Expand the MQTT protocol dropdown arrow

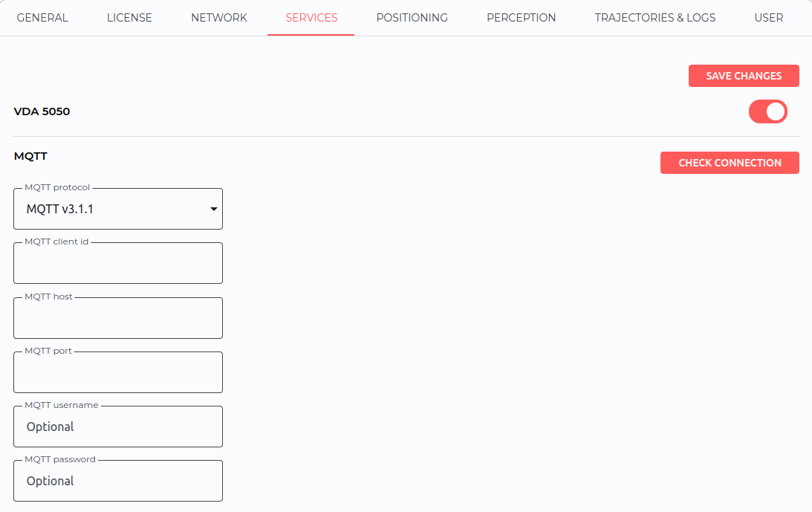213,209
